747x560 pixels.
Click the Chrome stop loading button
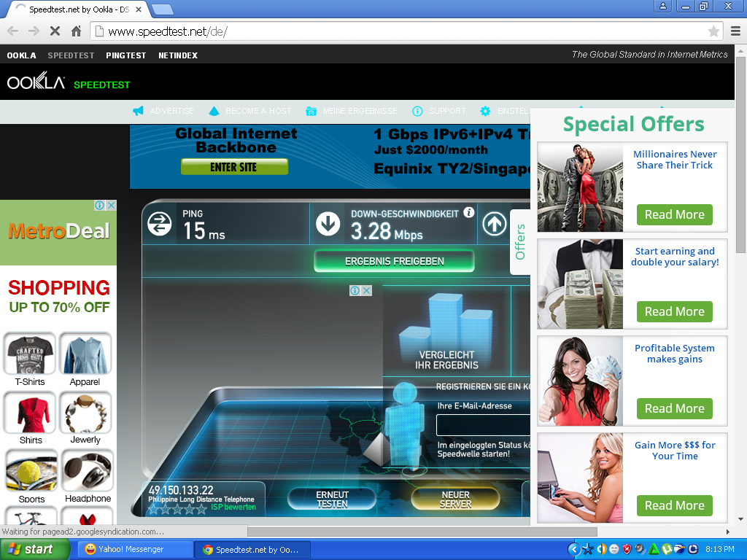click(x=55, y=31)
